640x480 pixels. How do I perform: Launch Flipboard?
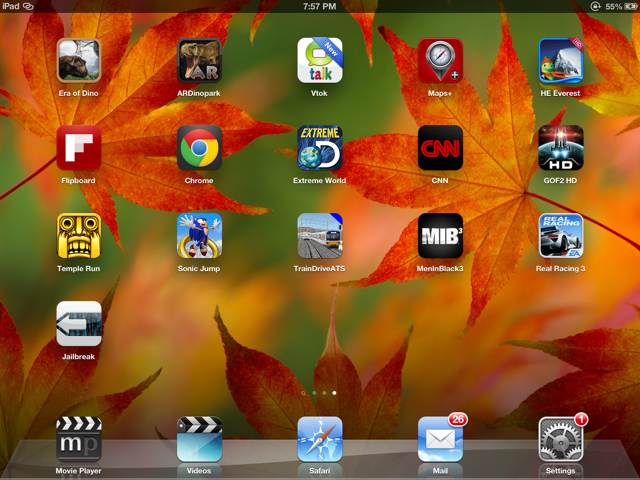coord(79,148)
